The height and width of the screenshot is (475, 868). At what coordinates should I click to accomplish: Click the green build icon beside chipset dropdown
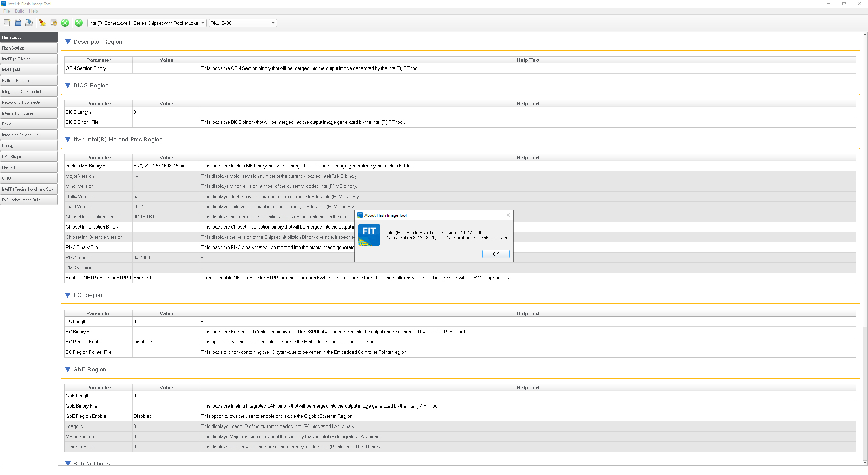pyautogui.click(x=79, y=23)
